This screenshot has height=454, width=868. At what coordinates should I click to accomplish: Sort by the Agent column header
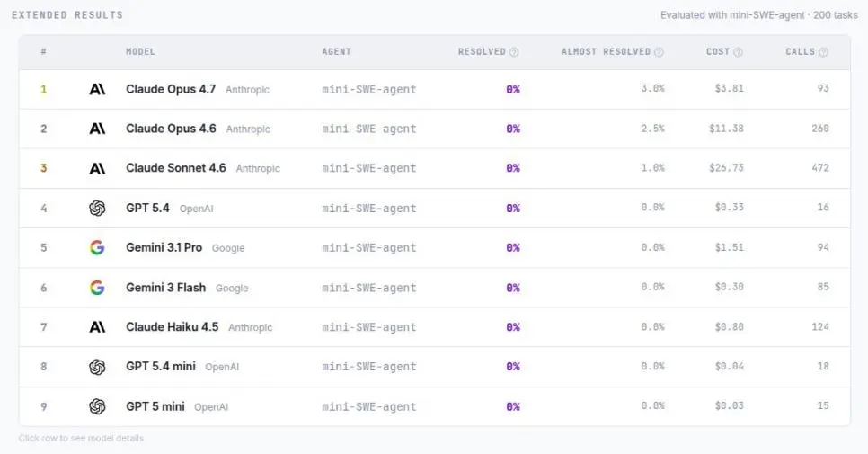[x=337, y=51]
